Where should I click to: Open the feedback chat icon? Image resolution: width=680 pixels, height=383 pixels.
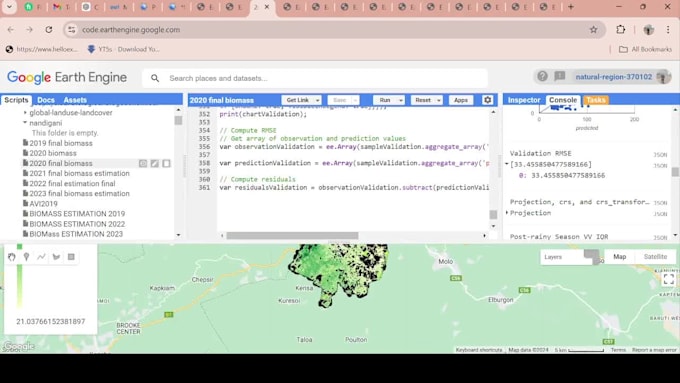click(x=560, y=76)
